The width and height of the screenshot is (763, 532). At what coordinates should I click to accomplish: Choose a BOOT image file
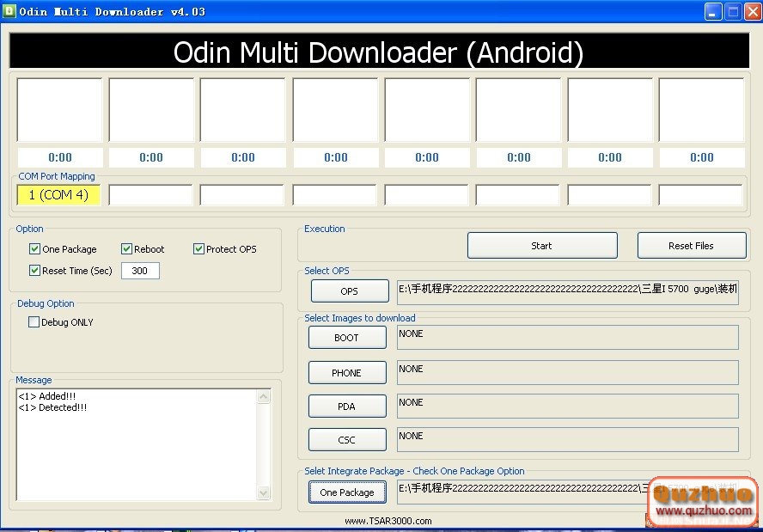pos(347,338)
